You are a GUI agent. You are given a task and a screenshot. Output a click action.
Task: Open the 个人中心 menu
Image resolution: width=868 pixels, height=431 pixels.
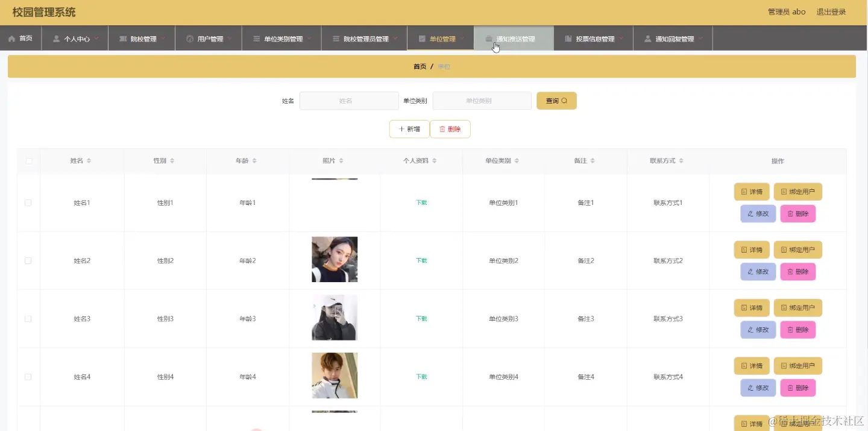75,39
